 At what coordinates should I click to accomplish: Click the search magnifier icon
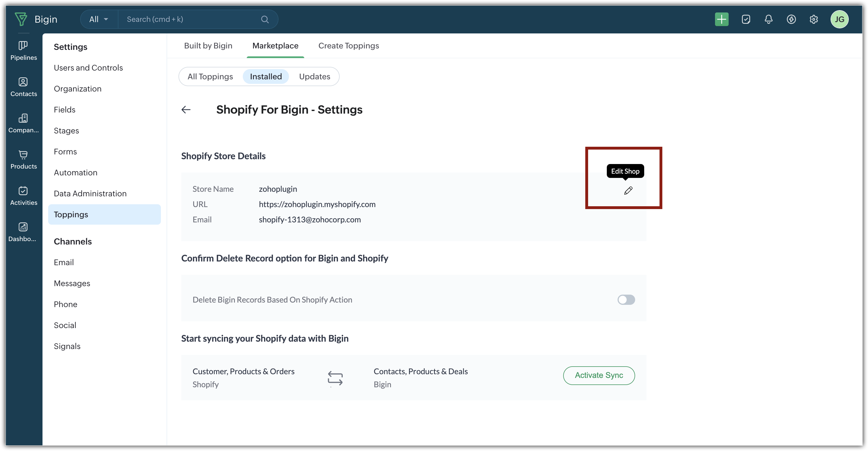point(265,19)
